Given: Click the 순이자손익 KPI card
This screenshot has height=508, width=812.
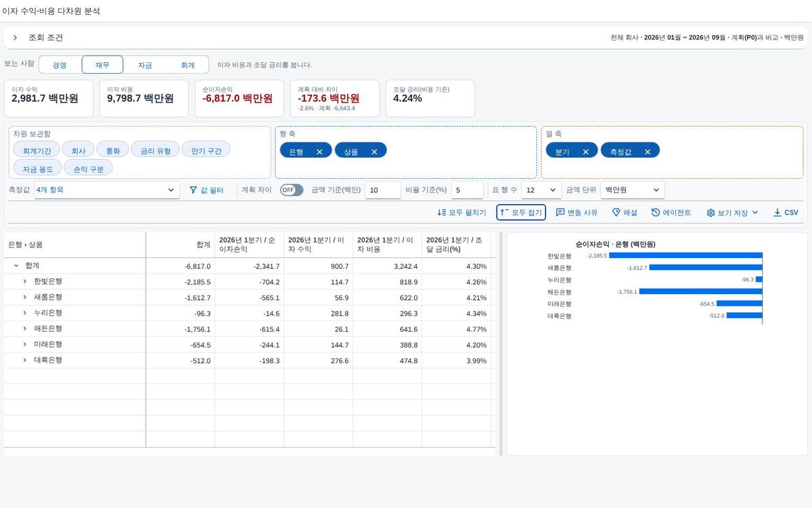Looking at the screenshot, I should (240, 98).
